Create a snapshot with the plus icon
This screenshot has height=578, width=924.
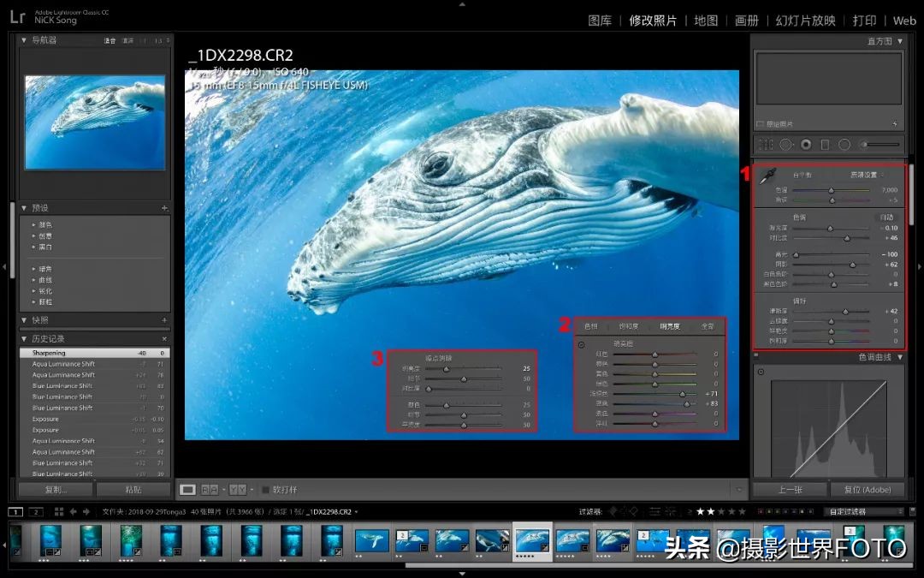(164, 320)
